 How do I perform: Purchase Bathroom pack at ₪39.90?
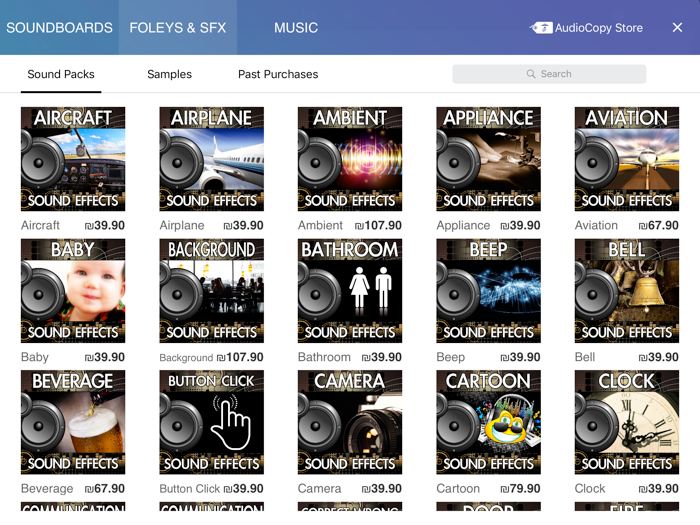pos(382,357)
